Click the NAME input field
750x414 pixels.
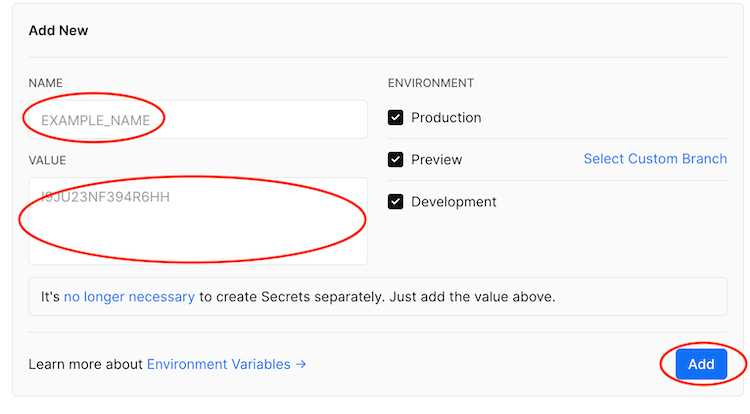tap(198, 120)
